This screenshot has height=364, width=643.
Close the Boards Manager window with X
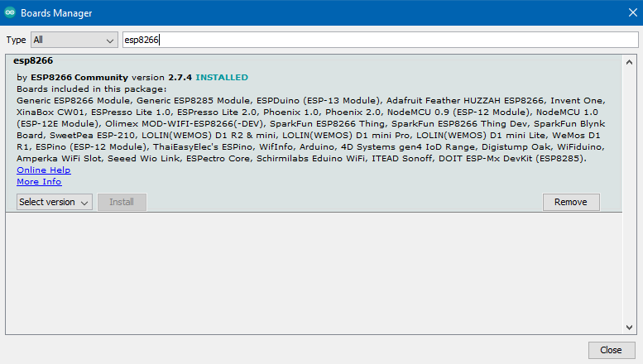pos(633,12)
